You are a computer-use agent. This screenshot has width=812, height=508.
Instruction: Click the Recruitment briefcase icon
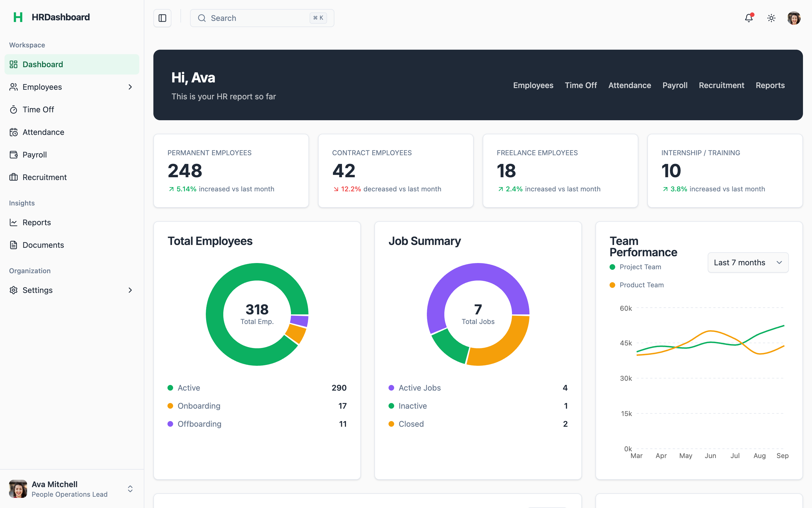click(x=14, y=177)
